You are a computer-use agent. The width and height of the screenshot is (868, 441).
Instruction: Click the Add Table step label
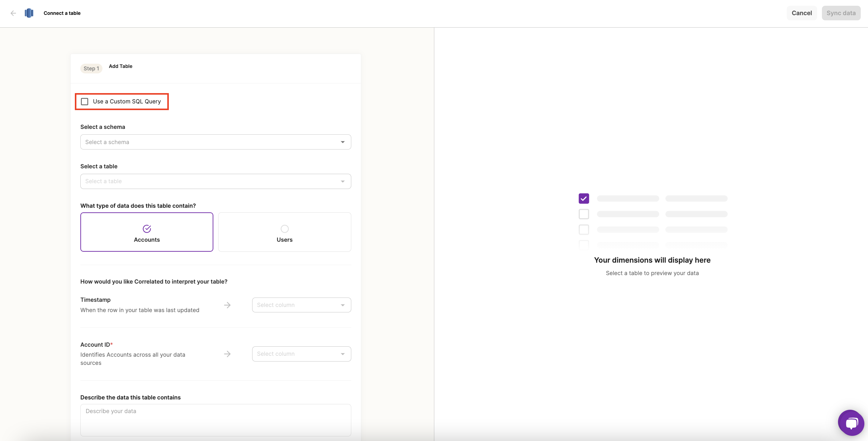tap(120, 66)
